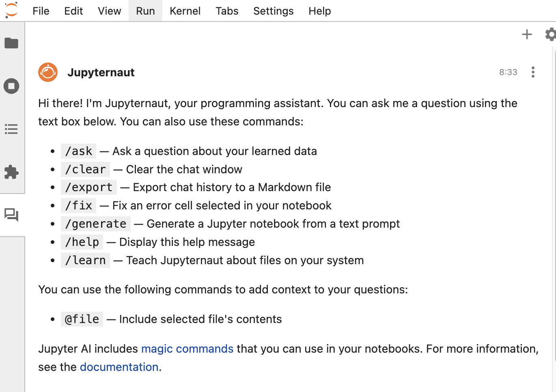
Task: Click the Jupyter logo in the menu bar
Action: pyautogui.click(x=11, y=10)
